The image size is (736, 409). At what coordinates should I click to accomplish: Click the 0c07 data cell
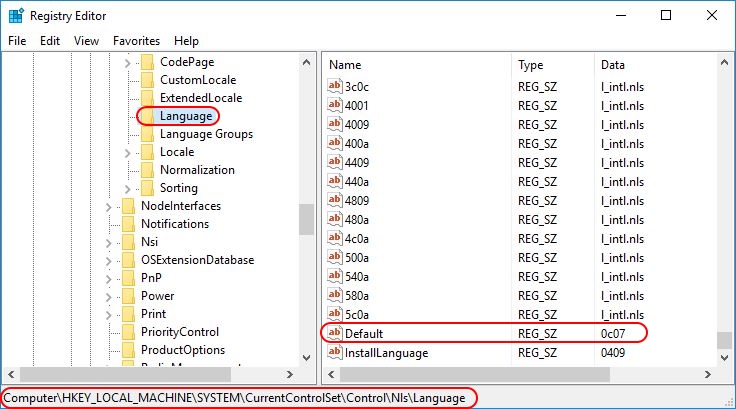(613, 333)
